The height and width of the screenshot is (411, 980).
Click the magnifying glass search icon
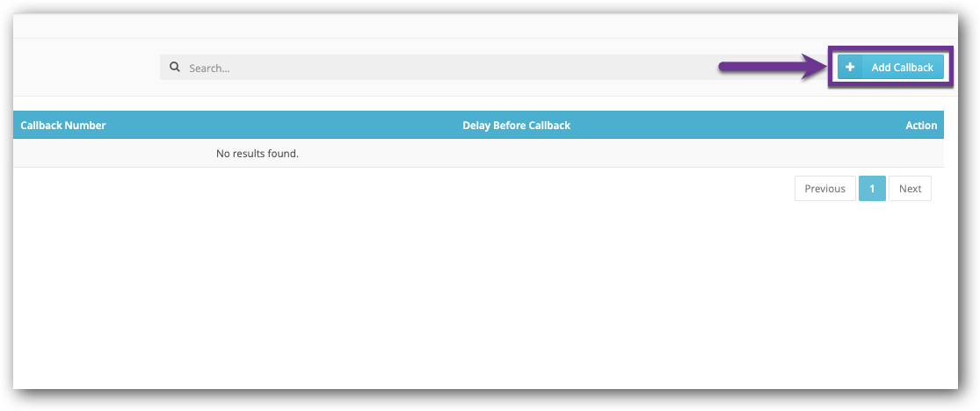[x=174, y=67]
